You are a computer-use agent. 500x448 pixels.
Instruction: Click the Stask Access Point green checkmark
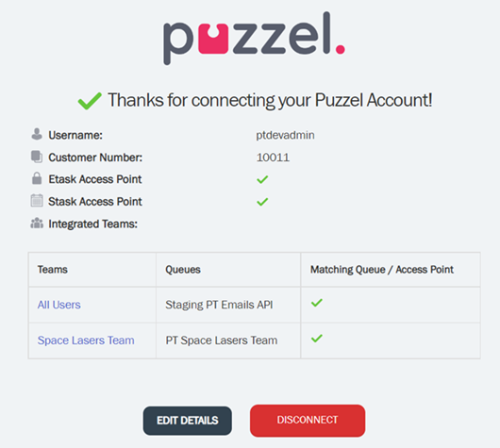pos(262,202)
